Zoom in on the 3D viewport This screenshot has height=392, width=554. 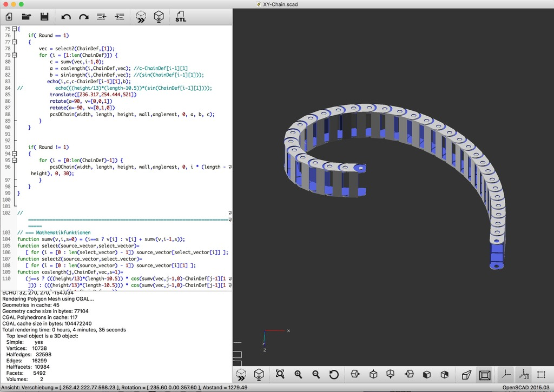coord(298,374)
